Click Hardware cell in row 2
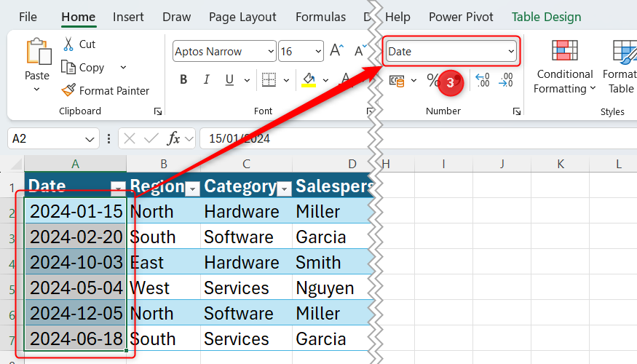Screen dimensions: 637x364 pyautogui.click(x=246, y=211)
